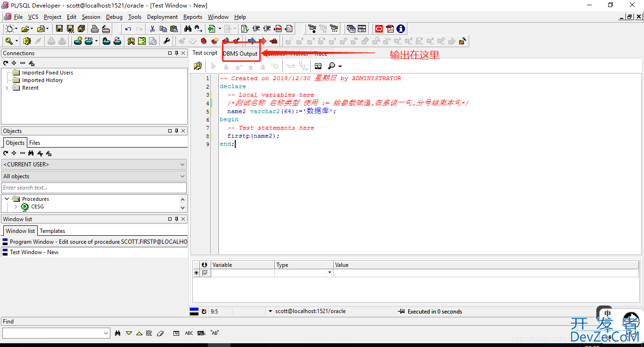Pin the Objects panel

177,131
